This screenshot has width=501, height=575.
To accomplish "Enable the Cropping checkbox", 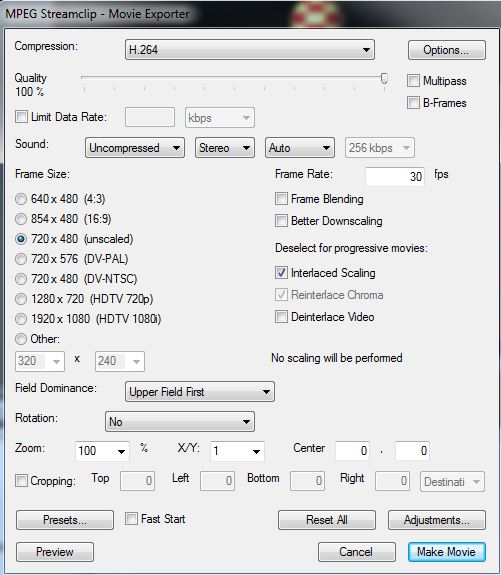I will pos(21,480).
